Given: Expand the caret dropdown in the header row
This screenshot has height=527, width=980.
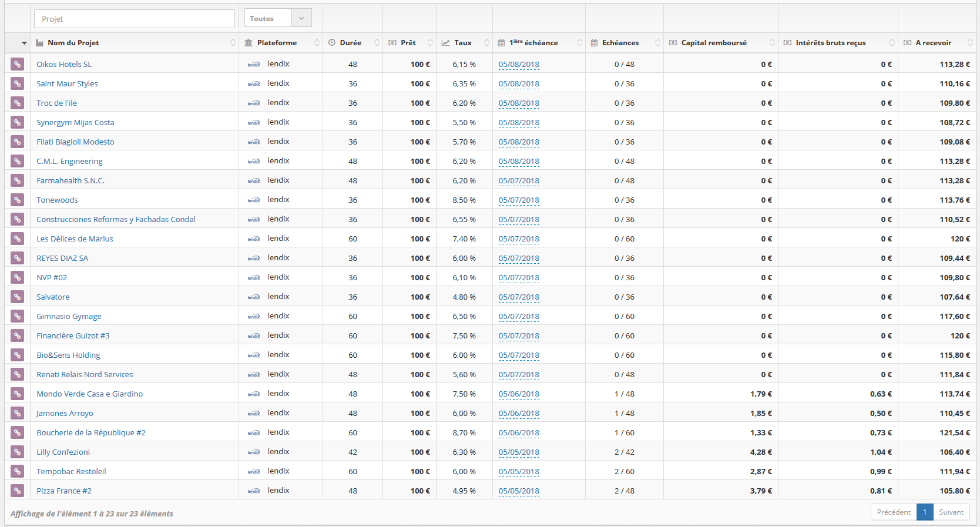Looking at the screenshot, I should click(x=24, y=43).
